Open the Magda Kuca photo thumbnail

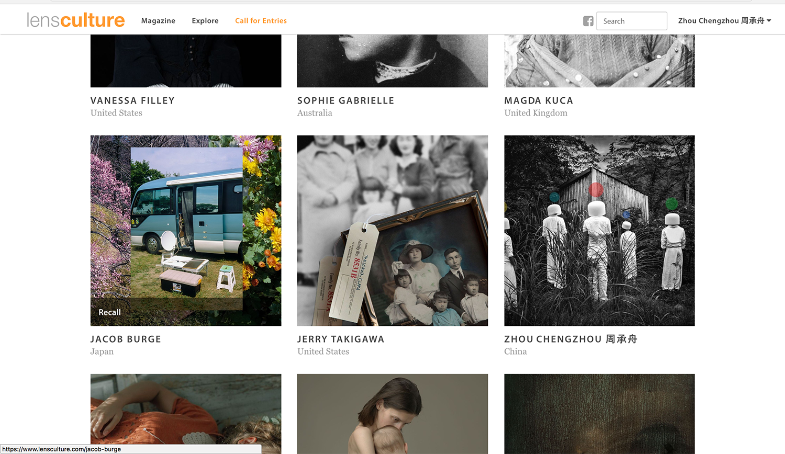(x=599, y=60)
